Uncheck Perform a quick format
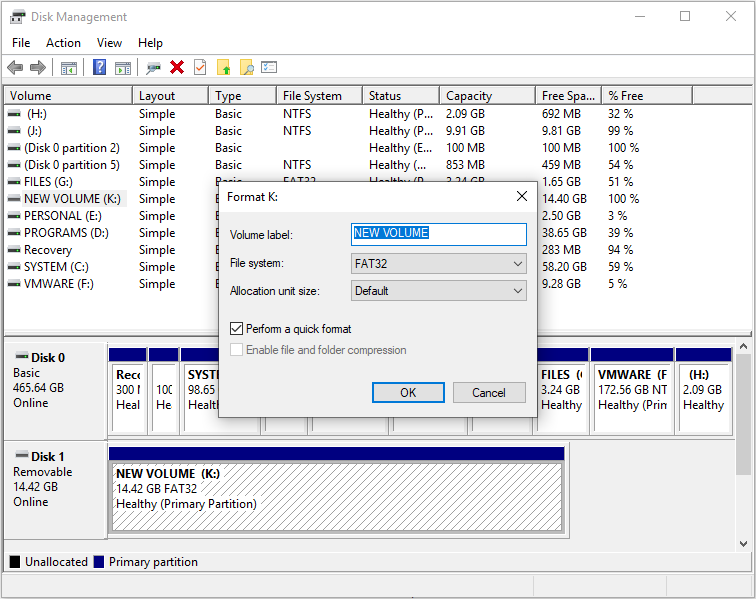Viewport: 756px width, 599px height. [237, 328]
